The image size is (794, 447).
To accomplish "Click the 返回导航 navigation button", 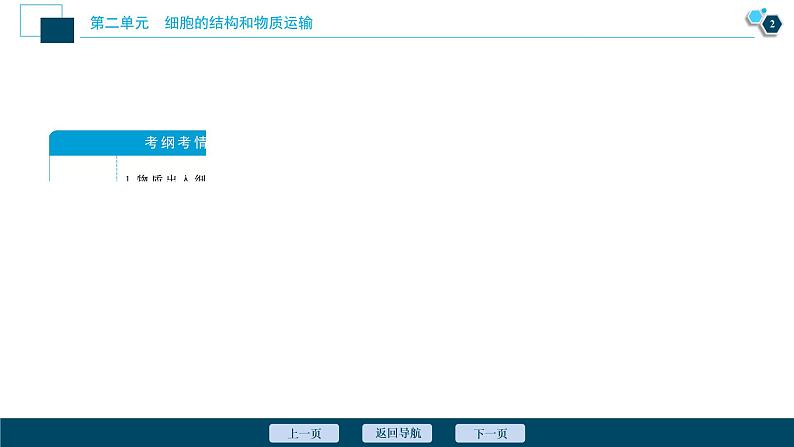I will pyautogui.click(x=397, y=433).
